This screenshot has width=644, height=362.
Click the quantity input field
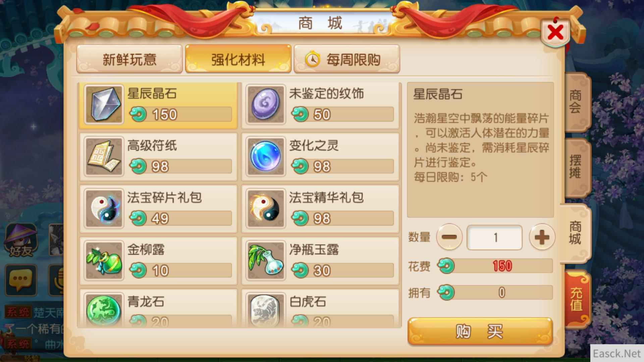(495, 238)
